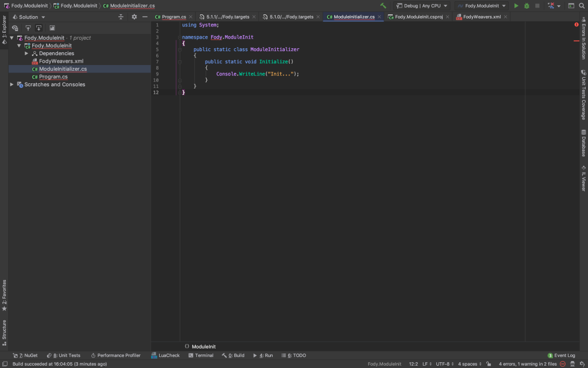Toggle the 2: Favorites side tool window

(x=4, y=296)
